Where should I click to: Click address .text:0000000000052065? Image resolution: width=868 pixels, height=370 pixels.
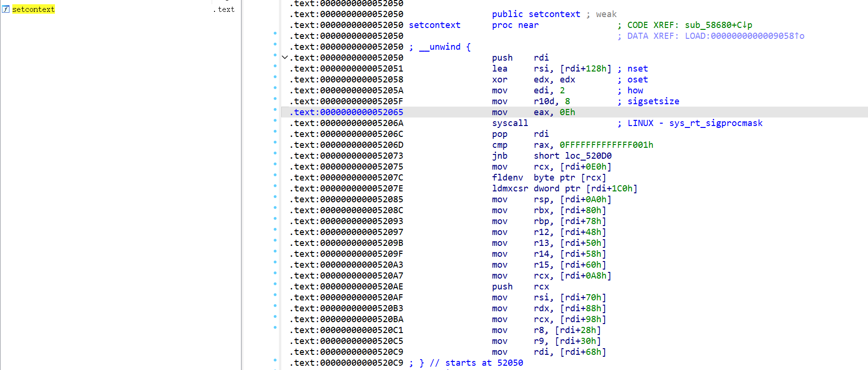(x=347, y=112)
